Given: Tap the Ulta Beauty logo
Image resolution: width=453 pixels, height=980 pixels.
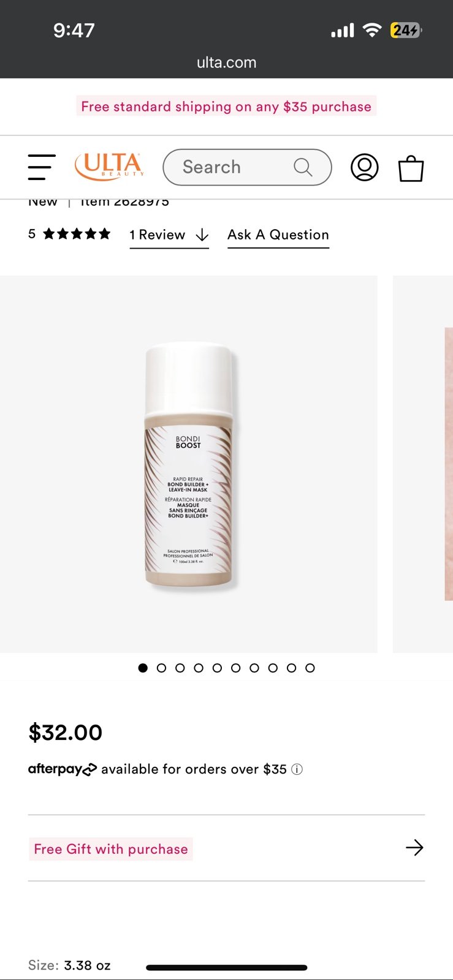Looking at the screenshot, I should click(x=110, y=167).
